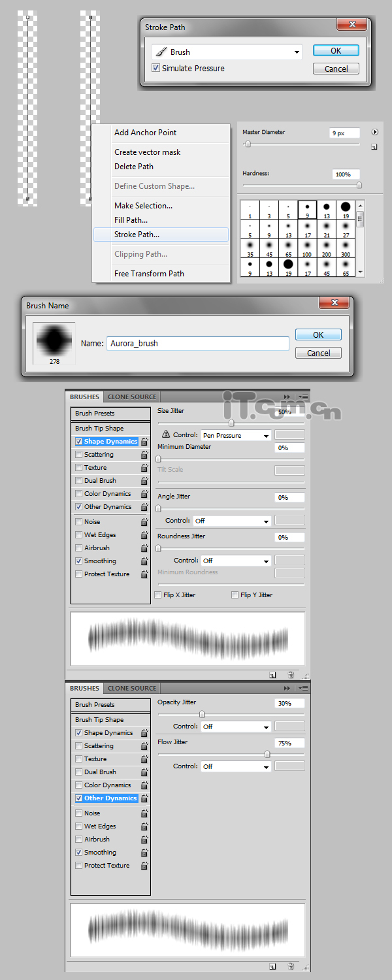Switch to the Clone Source tab in the upper panel
Screen dimensions: 392x980
point(132,397)
